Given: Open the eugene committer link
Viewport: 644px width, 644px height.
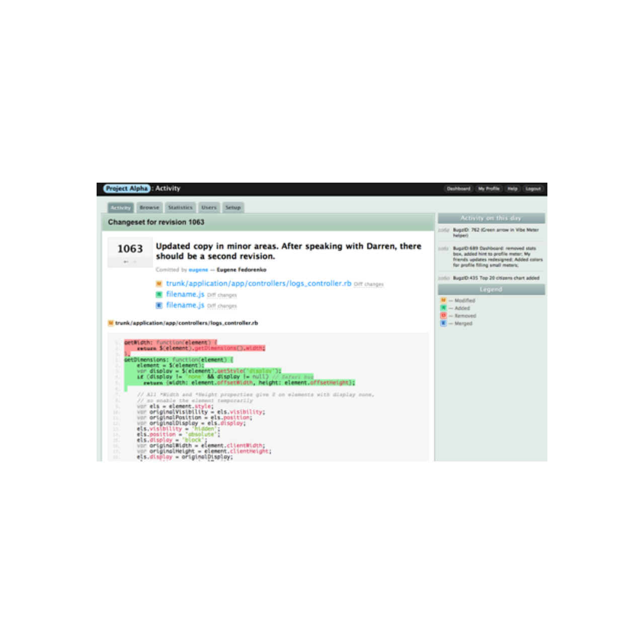Looking at the screenshot, I should [x=198, y=270].
